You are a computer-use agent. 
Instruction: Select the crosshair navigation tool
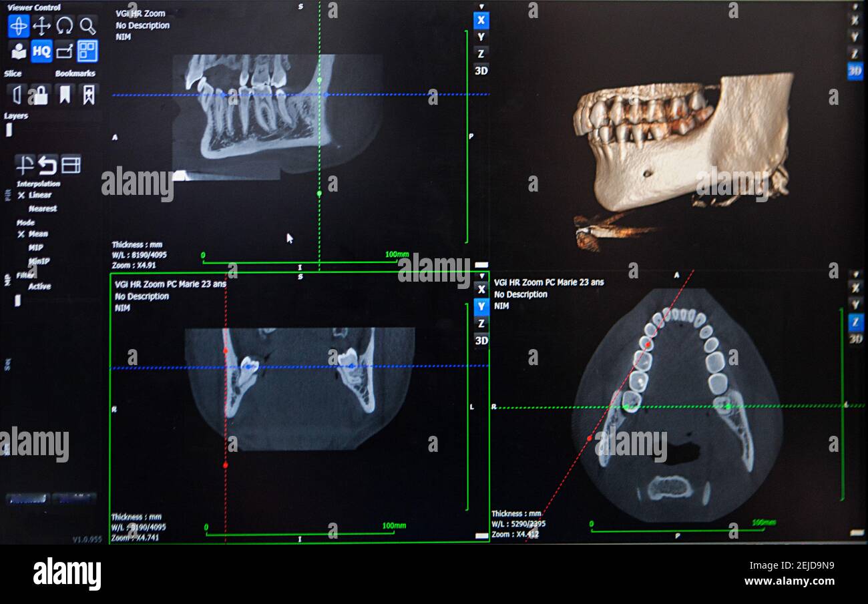pos(19,26)
